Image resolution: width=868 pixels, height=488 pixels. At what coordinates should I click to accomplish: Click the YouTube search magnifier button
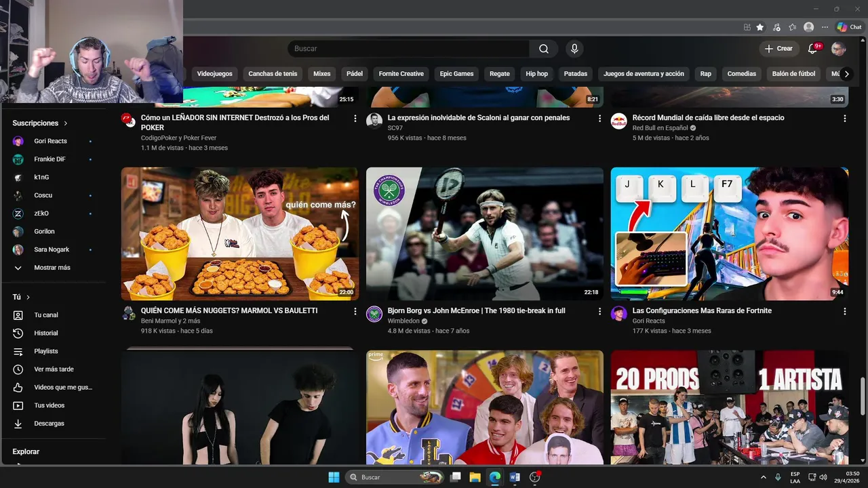pos(544,49)
